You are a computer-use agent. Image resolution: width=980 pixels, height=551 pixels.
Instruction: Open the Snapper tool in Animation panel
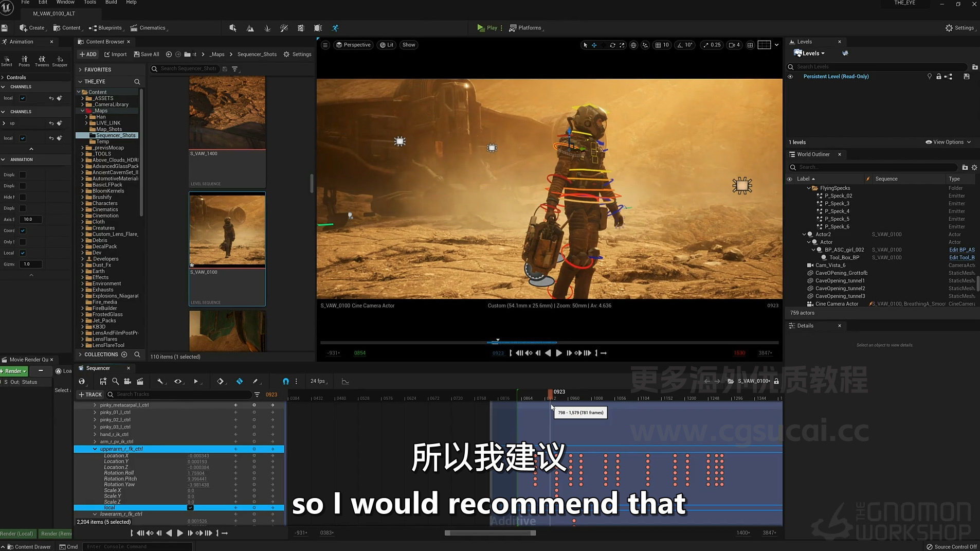point(60,61)
